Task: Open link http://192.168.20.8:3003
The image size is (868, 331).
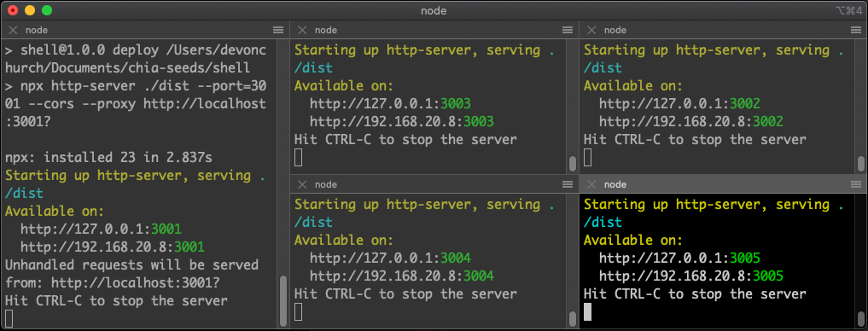Action: tap(402, 121)
